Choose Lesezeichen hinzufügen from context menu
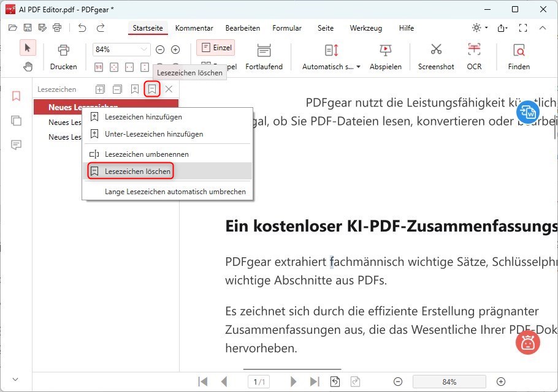 pyautogui.click(x=167, y=117)
